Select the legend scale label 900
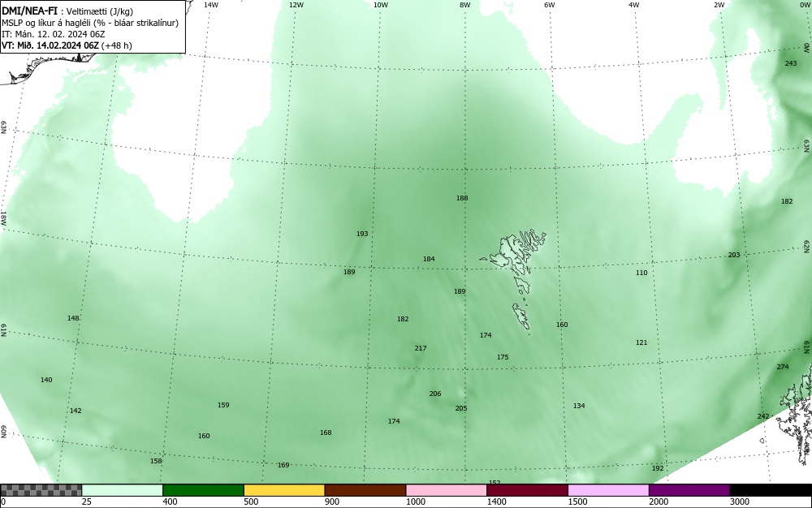 pyautogui.click(x=332, y=502)
